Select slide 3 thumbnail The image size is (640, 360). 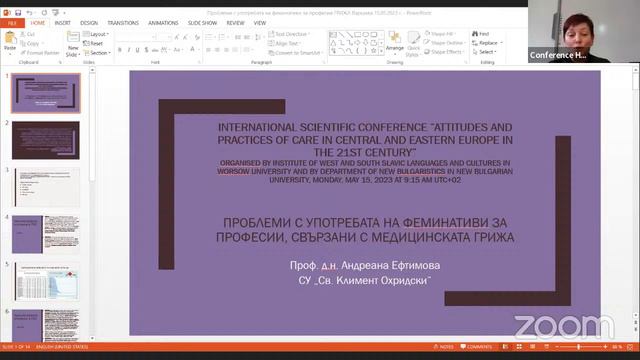click(x=46, y=187)
